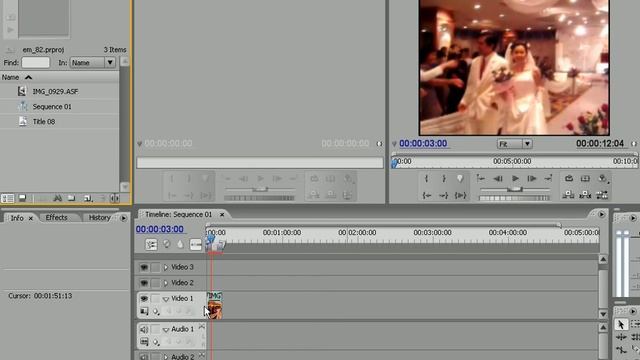Play the sequence in Program monitor

pyautogui.click(x=515, y=178)
